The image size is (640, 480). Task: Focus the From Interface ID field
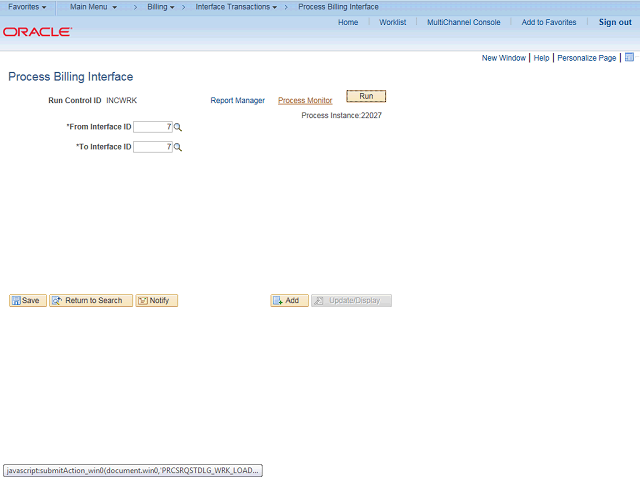[153, 127]
